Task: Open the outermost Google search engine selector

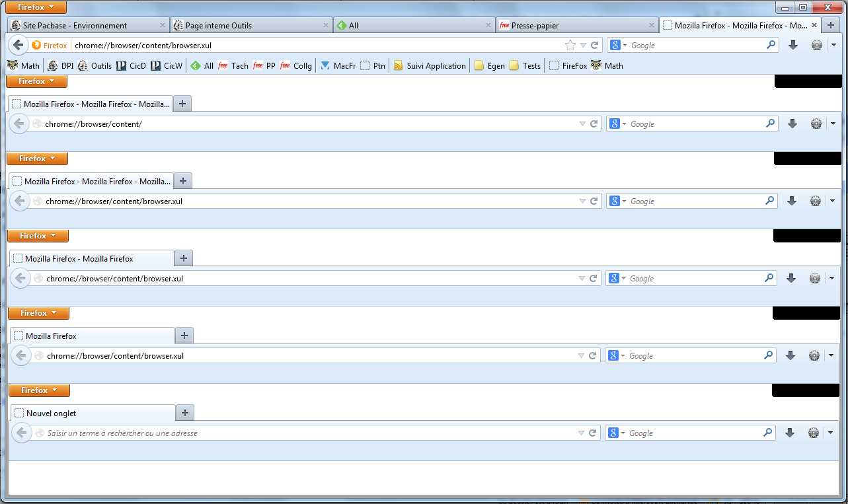Action: pyautogui.click(x=618, y=45)
